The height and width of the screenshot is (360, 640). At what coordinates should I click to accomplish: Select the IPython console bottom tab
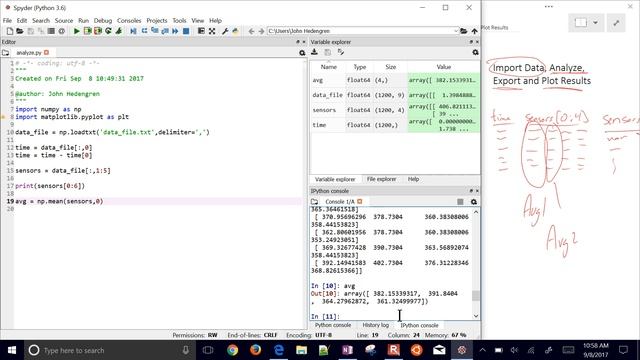pyautogui.click(x=419, y=325)
